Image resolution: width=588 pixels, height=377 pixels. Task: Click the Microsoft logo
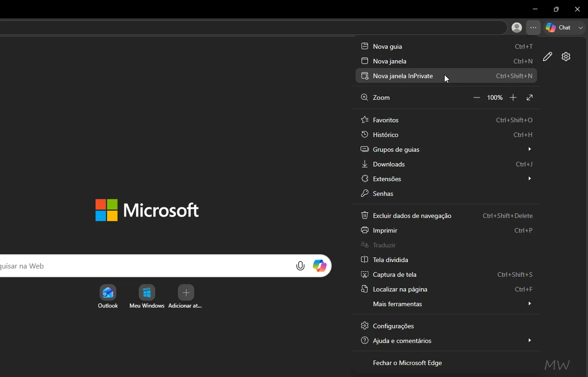click(x=147, y=210)
